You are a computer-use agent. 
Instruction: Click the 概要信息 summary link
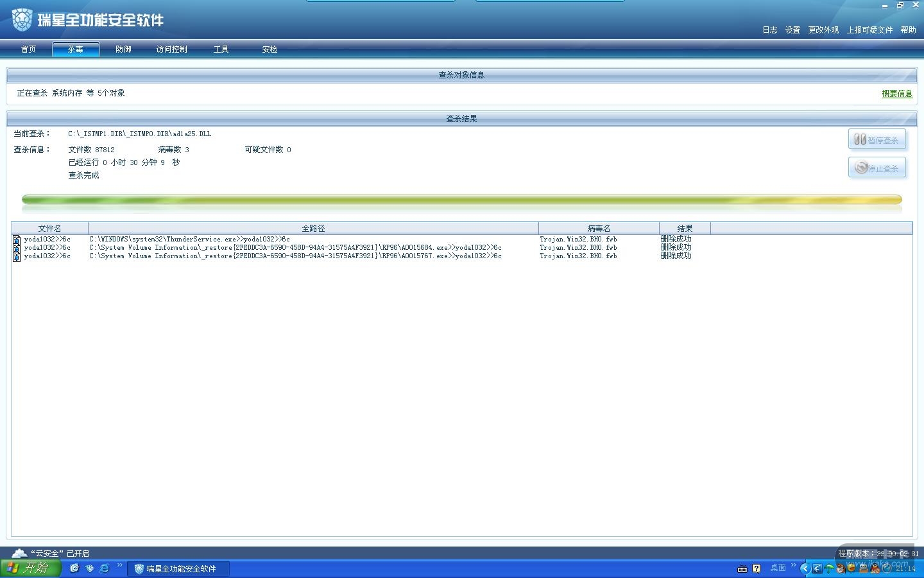[897, 94]
